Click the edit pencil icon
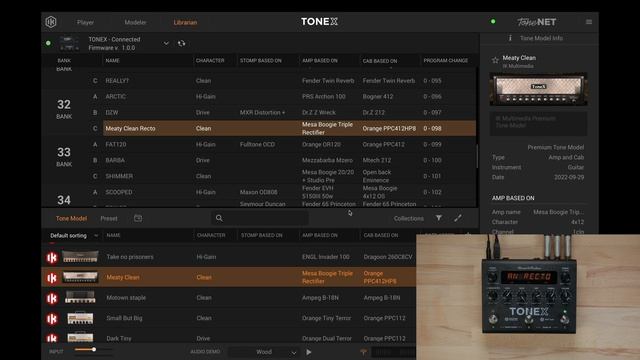This screenshot has width=640, height=360. (458, 218)
